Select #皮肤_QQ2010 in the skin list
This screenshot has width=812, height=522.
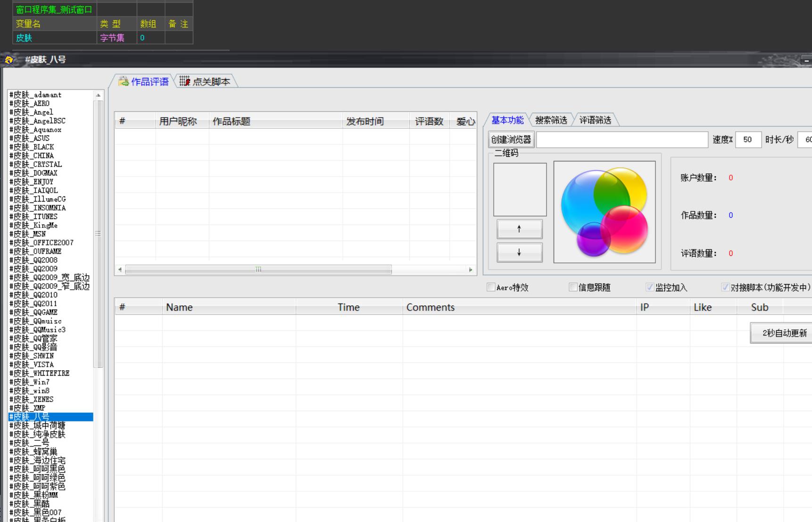pos(33,295)
